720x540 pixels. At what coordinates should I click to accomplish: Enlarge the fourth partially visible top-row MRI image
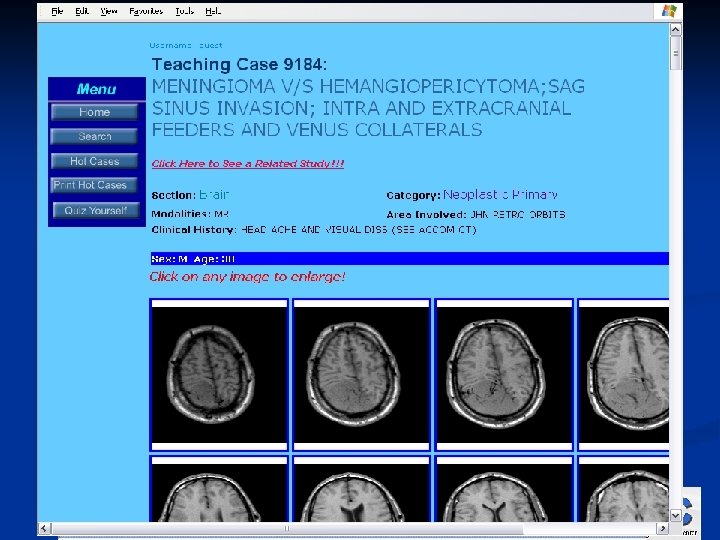point(624,375)
